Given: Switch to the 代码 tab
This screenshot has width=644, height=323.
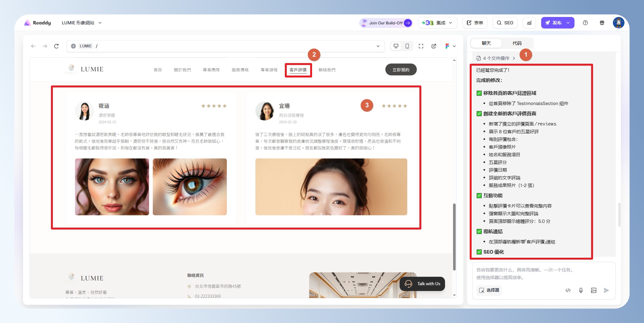Looking at the screenshot, I should point(517,43).
